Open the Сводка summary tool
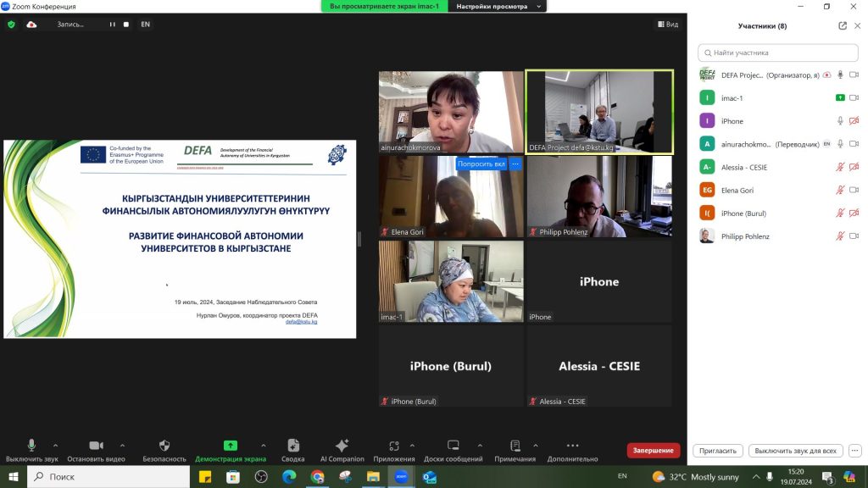Screen dimensions: 868x488 pos(293,446)
